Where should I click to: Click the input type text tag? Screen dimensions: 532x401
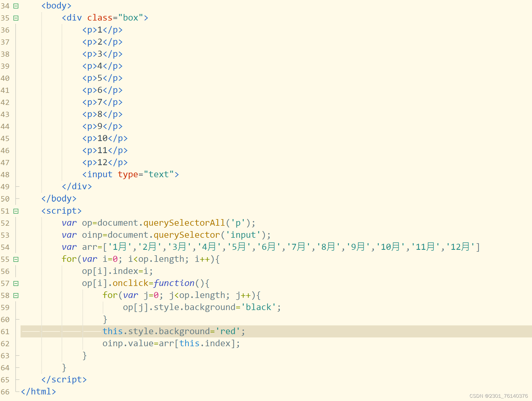tap(131, 174)
